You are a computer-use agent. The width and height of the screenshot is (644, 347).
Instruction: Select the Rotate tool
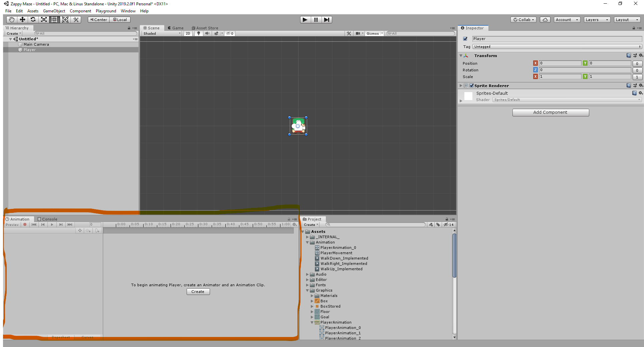click(x=33, y=20)
